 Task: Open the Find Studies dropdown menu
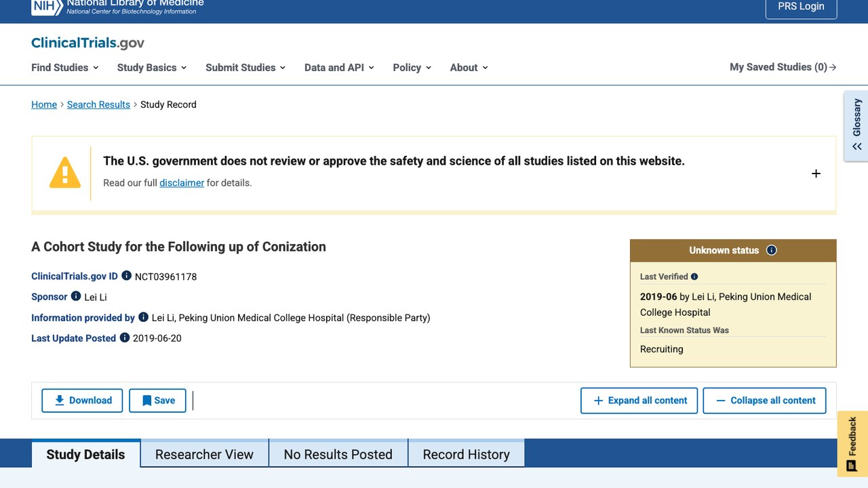coord(65,67)
